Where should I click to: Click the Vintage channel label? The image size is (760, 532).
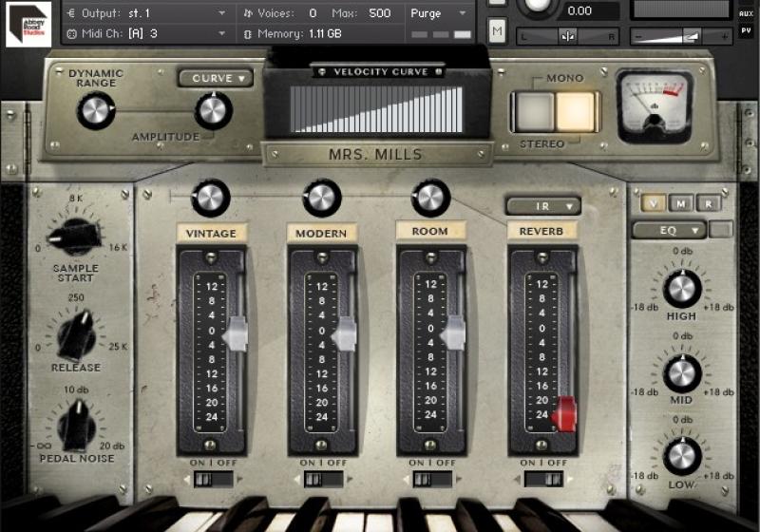(211, 233)
